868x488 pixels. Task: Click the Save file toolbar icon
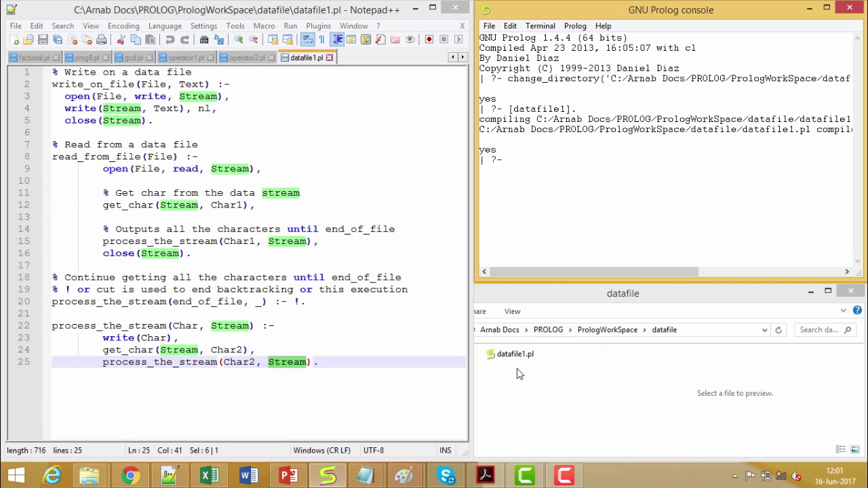(x=43, y=40)
